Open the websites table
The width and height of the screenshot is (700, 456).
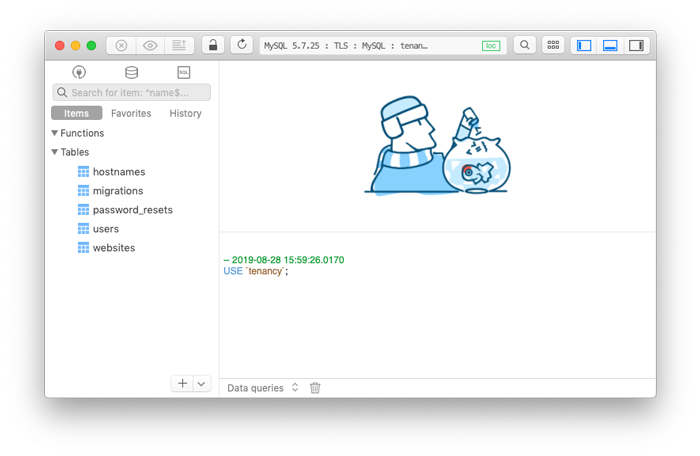[114, 248]
